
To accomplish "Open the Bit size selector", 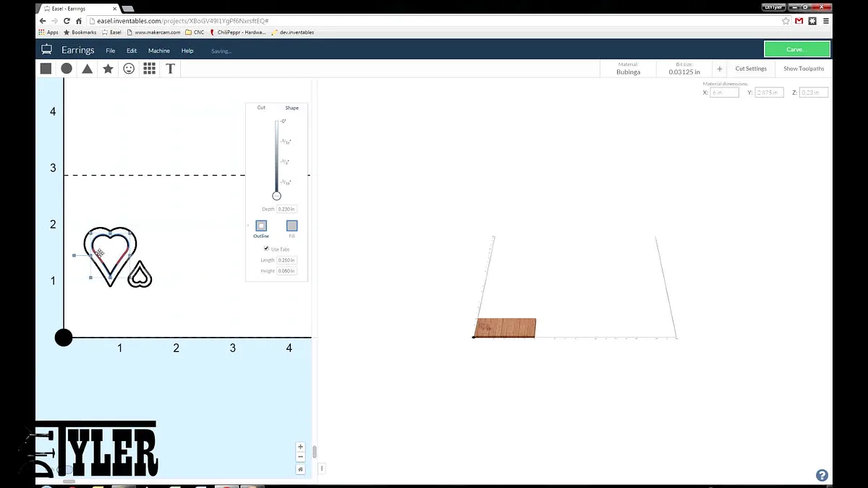I will point(684,69).
